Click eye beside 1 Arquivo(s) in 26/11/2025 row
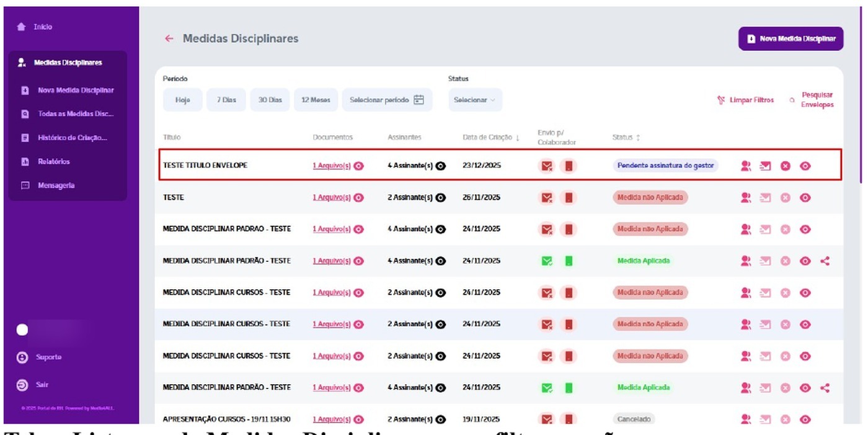The image size is (868, 435). click(x=358, y=197)
